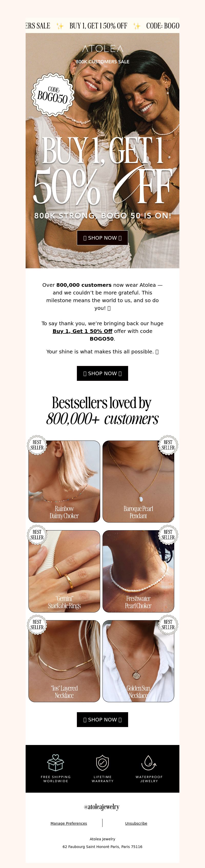Select the Rainbow Dainty Choker product image
The image size is (205, 868).
click(64, 482)
